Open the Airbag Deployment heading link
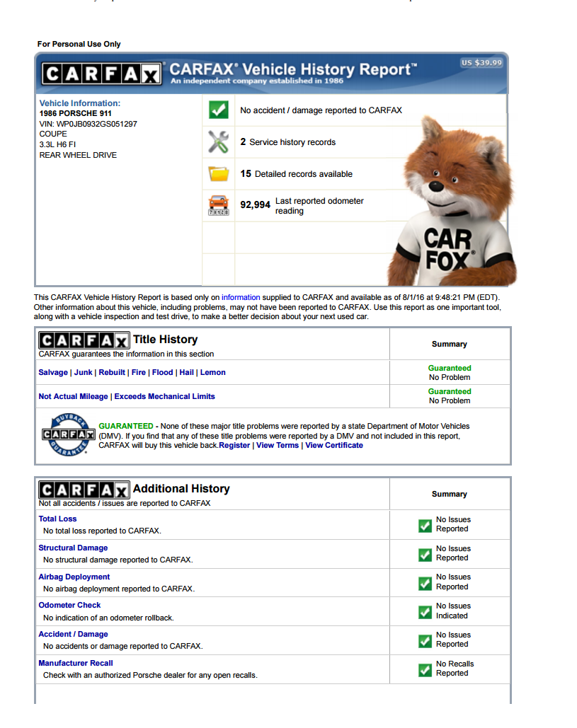 74,577
